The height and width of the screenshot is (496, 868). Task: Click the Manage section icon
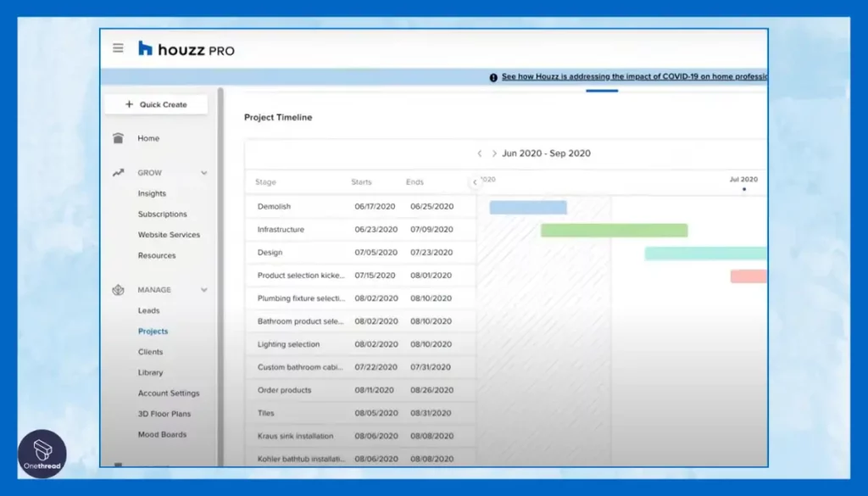tap(118, 290)
